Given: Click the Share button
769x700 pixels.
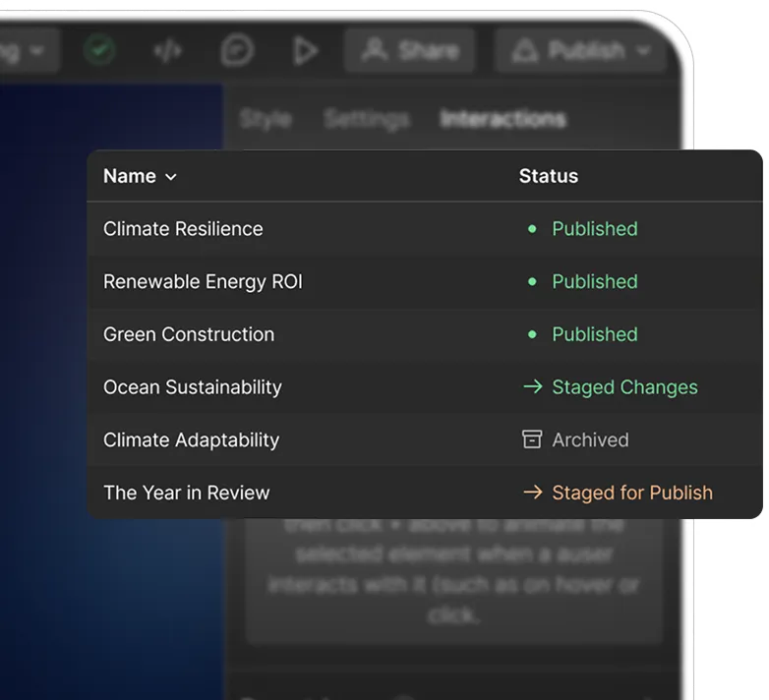Looking at the screenshot, I should (409, 50).
